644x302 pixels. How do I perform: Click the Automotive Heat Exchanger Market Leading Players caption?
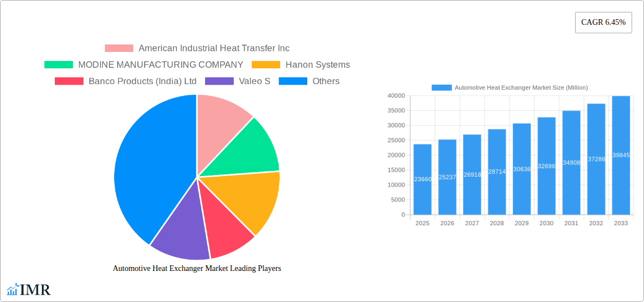(197, 268)
